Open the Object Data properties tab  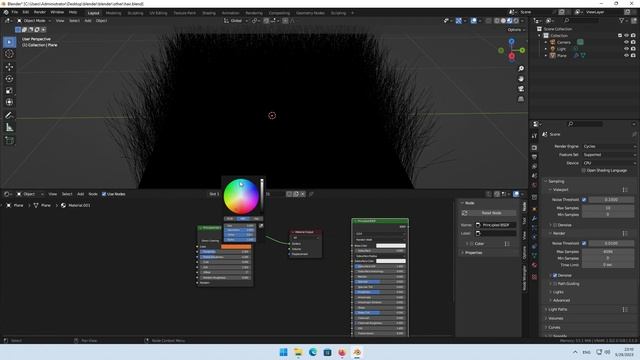(x=534, y=256)
